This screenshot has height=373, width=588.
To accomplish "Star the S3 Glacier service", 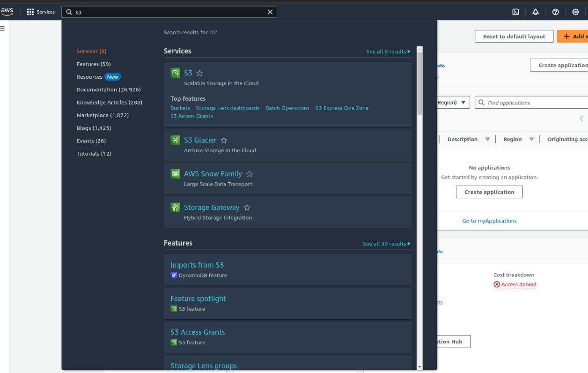I will click(224, 140).
